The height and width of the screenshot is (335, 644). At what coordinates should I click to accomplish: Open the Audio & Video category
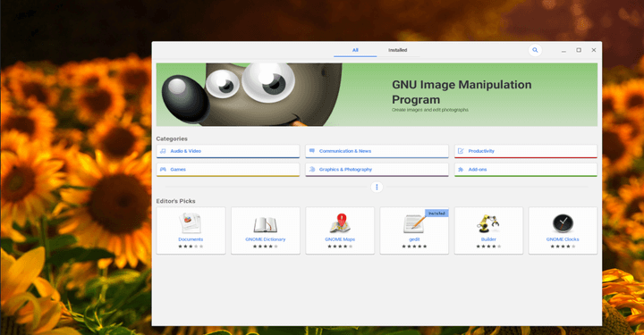pos(228,151)
